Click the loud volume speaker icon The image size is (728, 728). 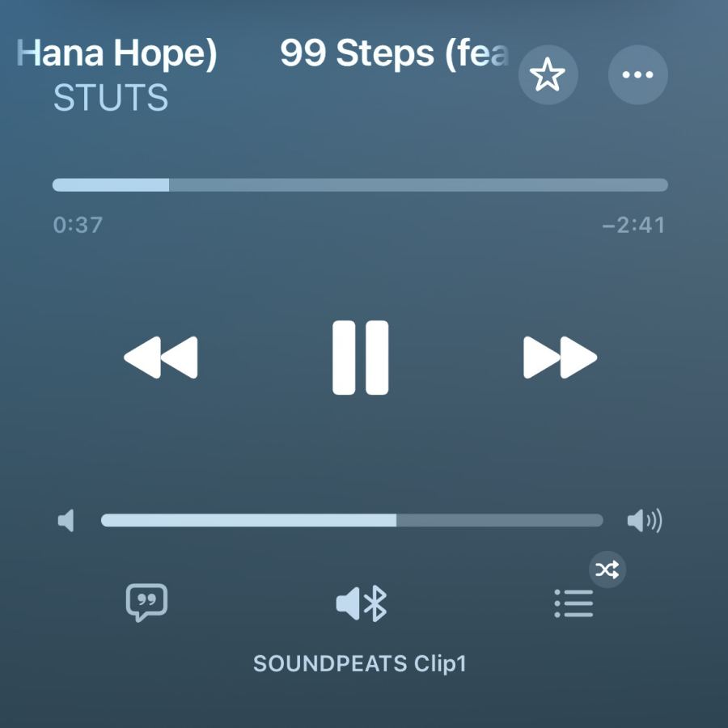point(645,520)
